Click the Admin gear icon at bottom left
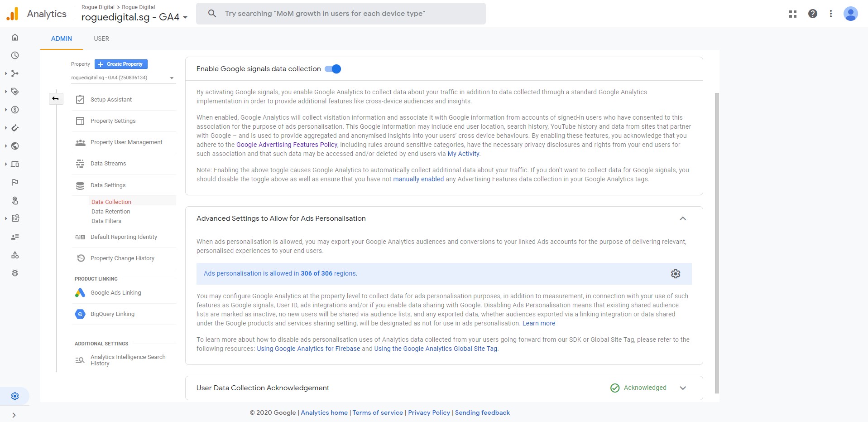This screenshot has width=868, height=422. coord(15,396)
